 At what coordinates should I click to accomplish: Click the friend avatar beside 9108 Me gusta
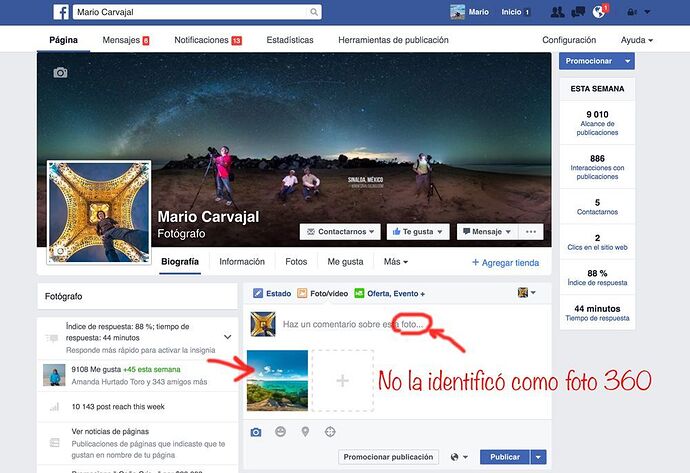[x=54, y=375]
